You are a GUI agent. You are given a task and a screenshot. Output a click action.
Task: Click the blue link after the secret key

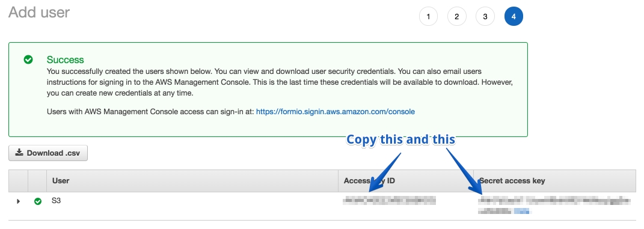coord(521,212)
